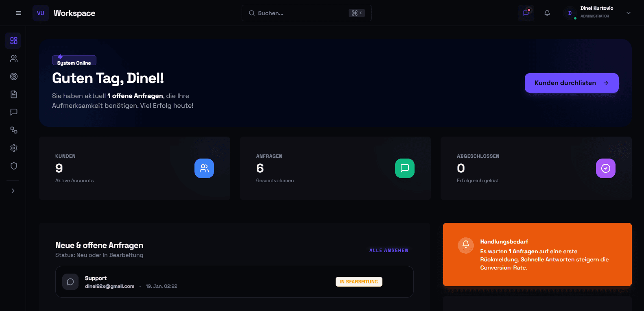Click the target icon in sidebar
The width and height of the screenshot is (644, 311).
click(14, 76)
